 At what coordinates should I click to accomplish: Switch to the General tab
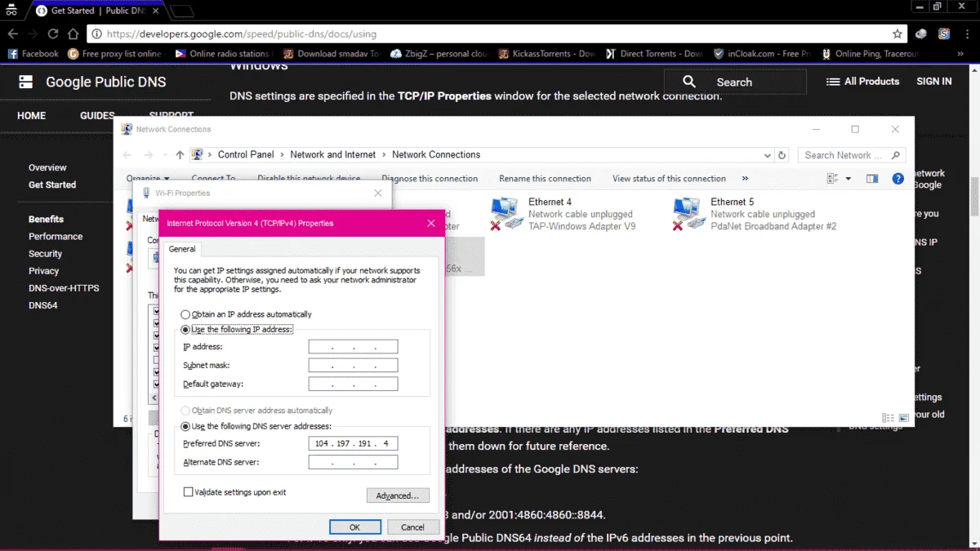pos(182,249)
